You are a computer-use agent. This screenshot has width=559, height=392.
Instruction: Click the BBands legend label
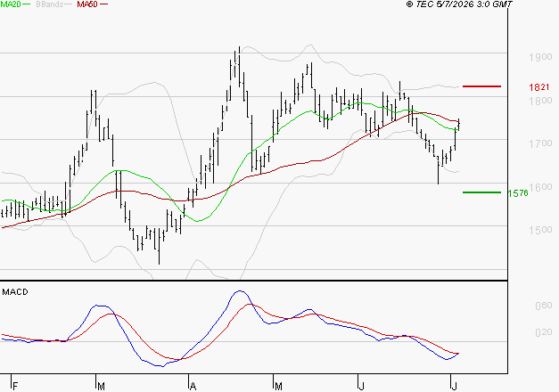(x=50, y=4)
